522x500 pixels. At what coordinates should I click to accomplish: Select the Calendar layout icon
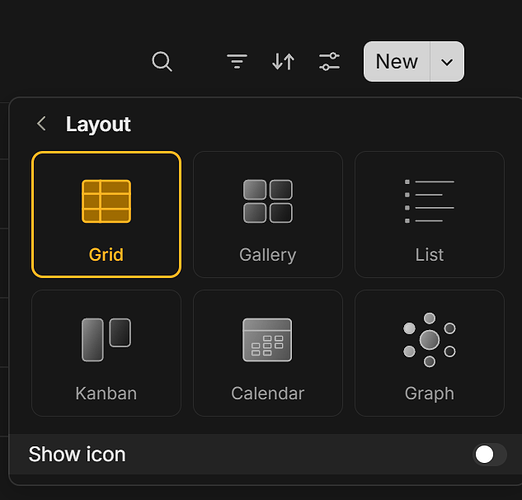pyautogui.click(x=267, y=340)
